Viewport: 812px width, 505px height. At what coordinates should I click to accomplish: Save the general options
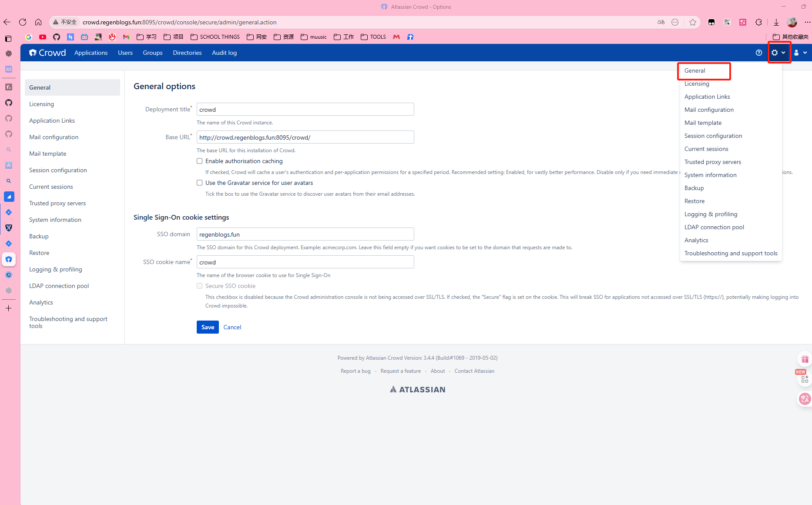208,327
